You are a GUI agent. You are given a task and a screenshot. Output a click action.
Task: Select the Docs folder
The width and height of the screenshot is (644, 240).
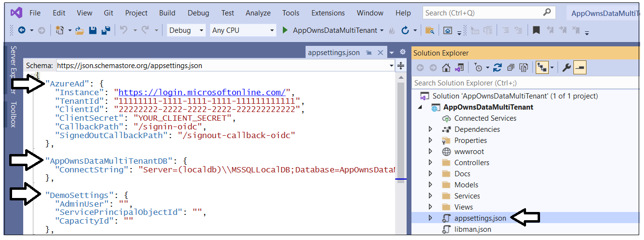462,174
